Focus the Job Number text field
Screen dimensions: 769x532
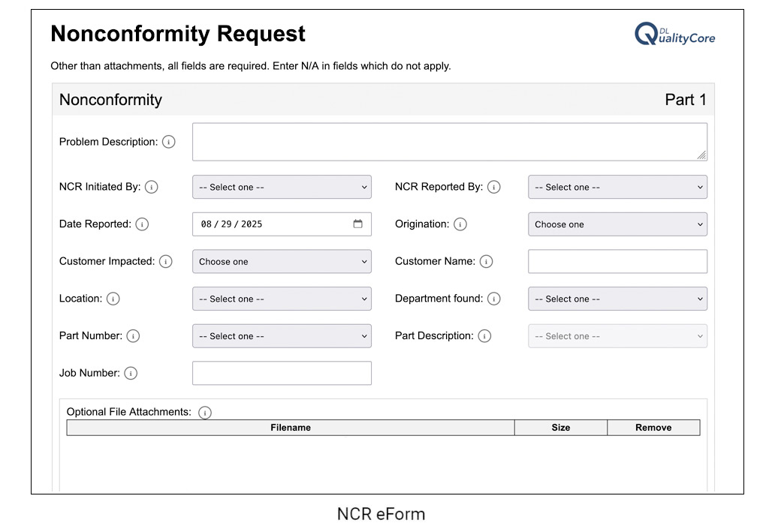pos(282,373)
